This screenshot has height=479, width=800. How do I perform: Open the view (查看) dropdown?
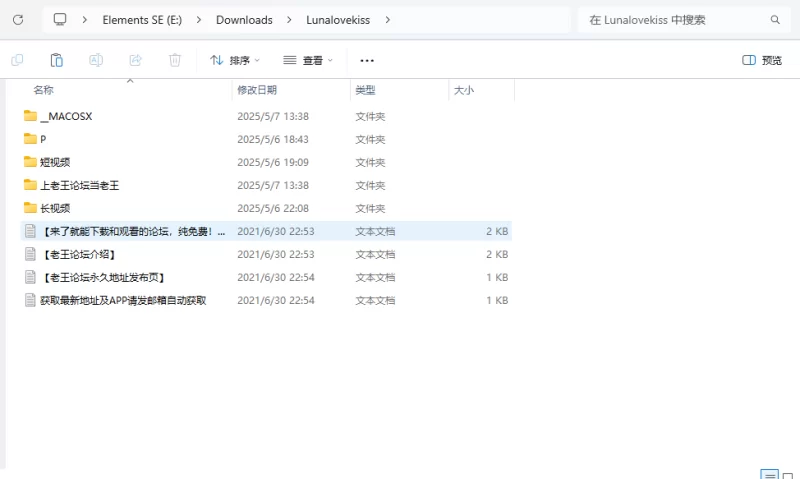[x=308, y=60]
